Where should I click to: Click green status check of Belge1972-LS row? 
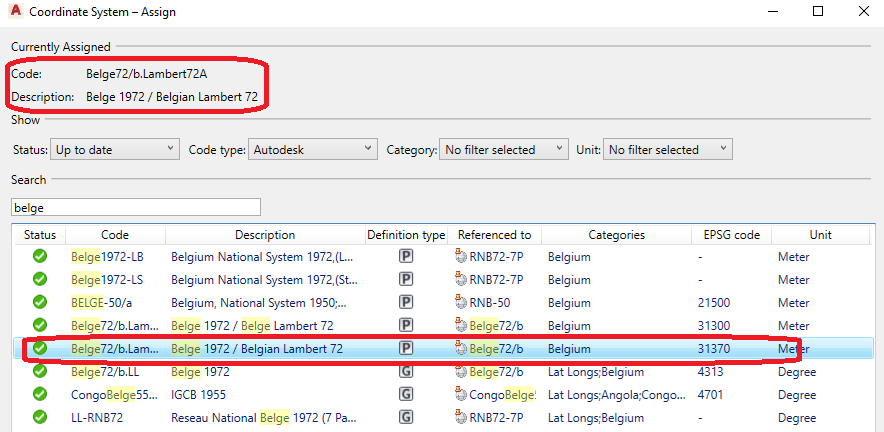39,279
